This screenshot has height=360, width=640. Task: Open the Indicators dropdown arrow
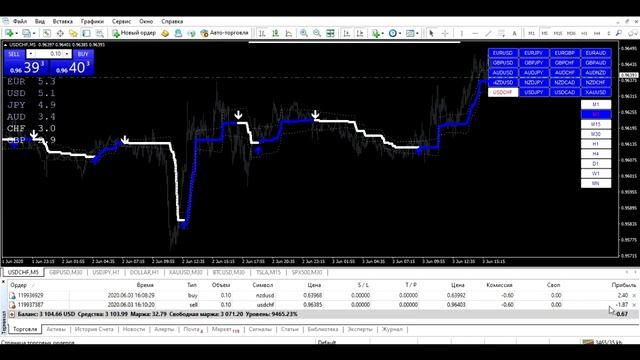coord(382,33)
